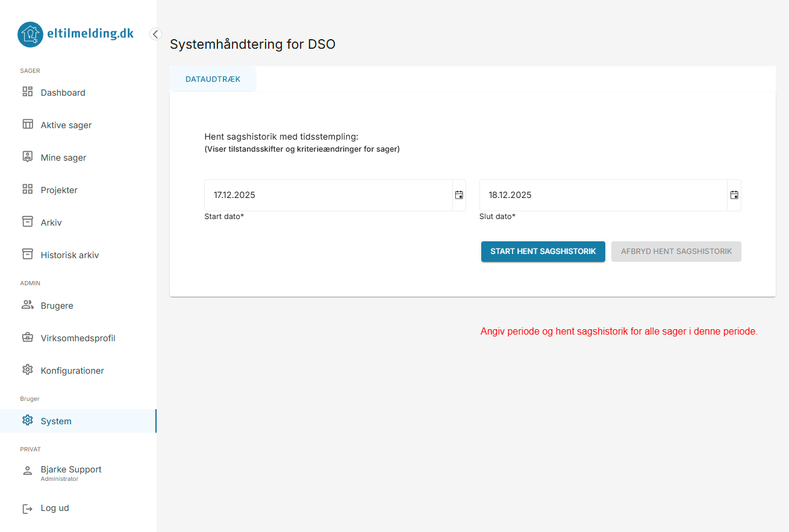Click Bjarke Support profile entry

tap(70, 472)
